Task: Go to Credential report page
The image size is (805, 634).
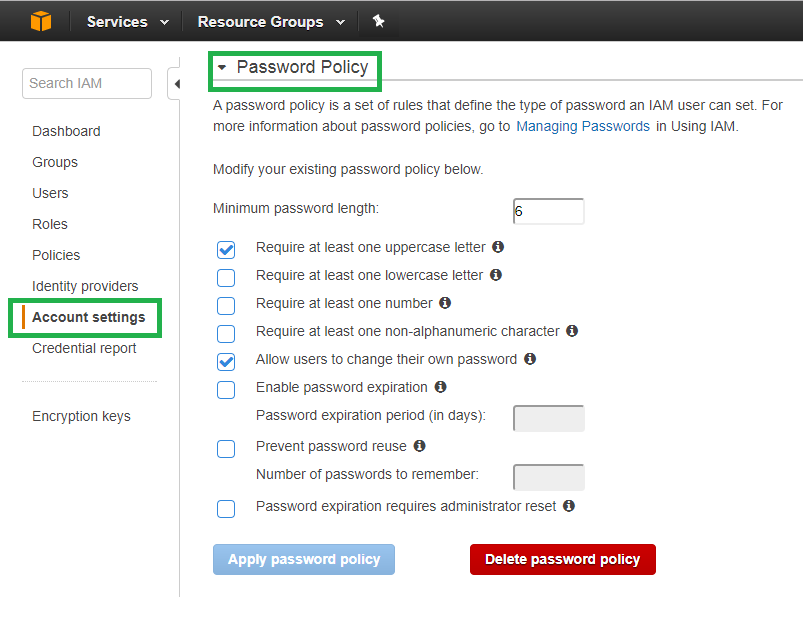Action: 84,348
